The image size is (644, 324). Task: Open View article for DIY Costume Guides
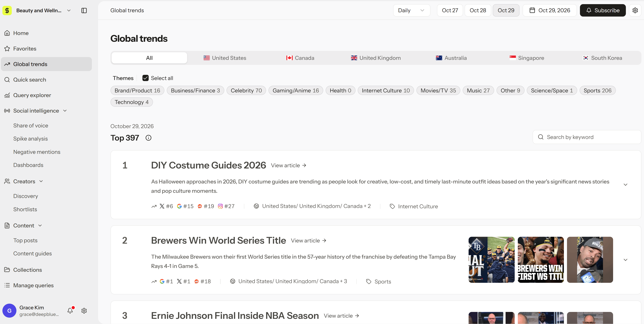click(x=289, y=166)
